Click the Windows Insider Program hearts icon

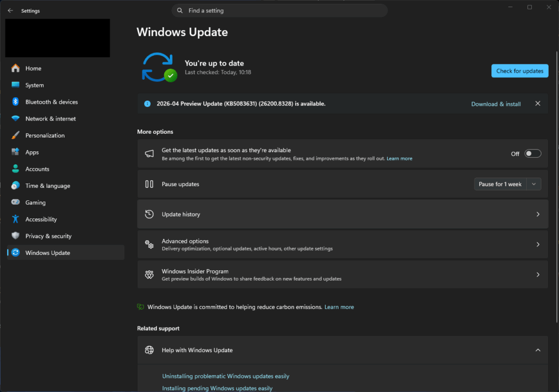click(150, 275)
